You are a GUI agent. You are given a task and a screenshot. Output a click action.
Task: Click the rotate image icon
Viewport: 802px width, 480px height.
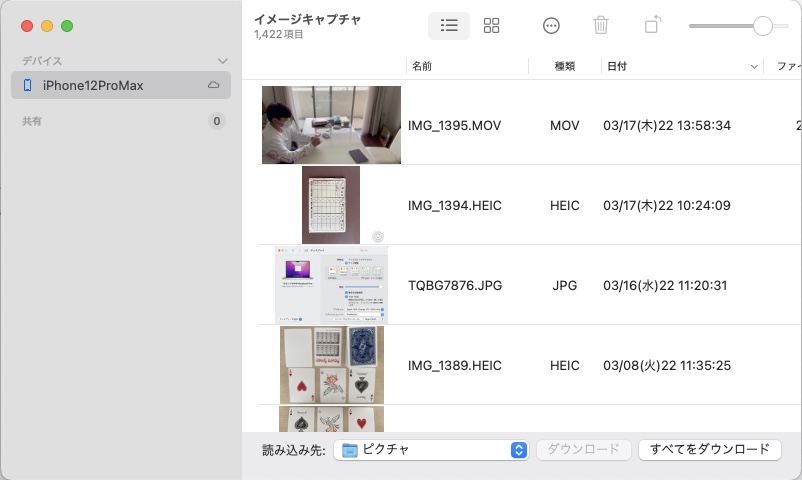[x=652, y=26]
